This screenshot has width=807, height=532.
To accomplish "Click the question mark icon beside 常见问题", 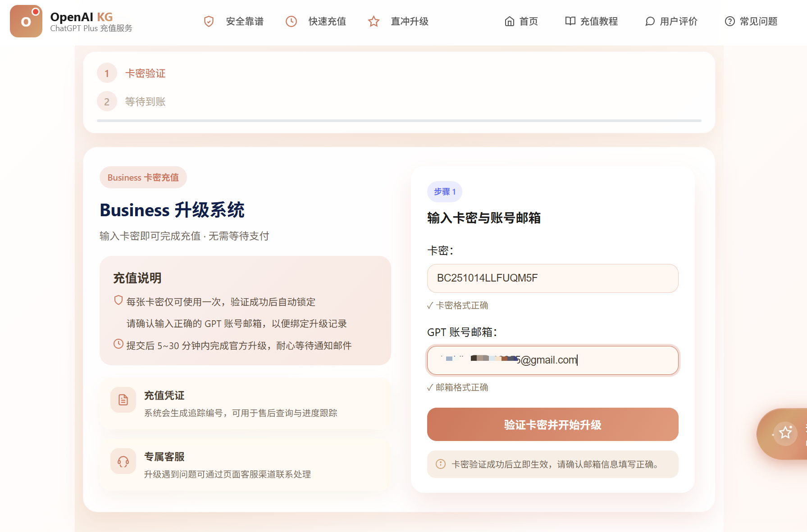I will pos(729,21).
